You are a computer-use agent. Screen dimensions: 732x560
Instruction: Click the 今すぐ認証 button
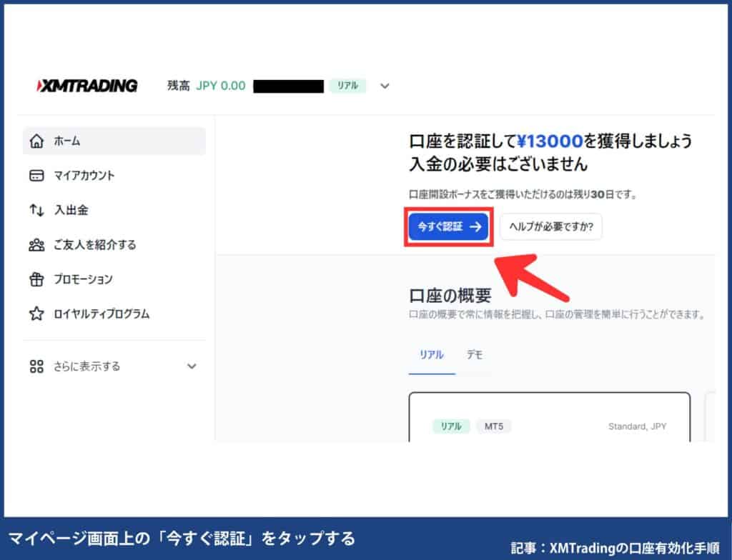click(x=448, y=227)
